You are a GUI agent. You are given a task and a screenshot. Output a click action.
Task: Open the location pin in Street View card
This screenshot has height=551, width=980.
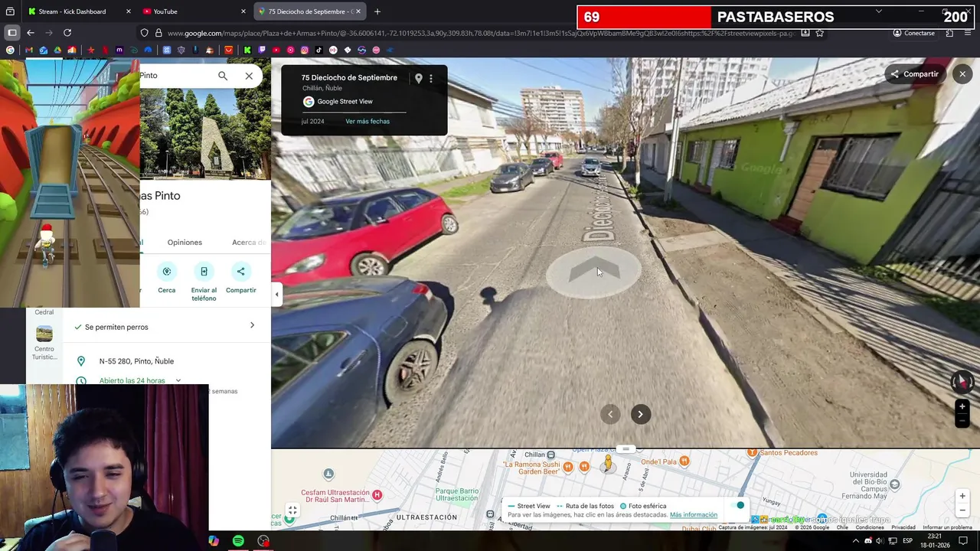pos(418,78)
